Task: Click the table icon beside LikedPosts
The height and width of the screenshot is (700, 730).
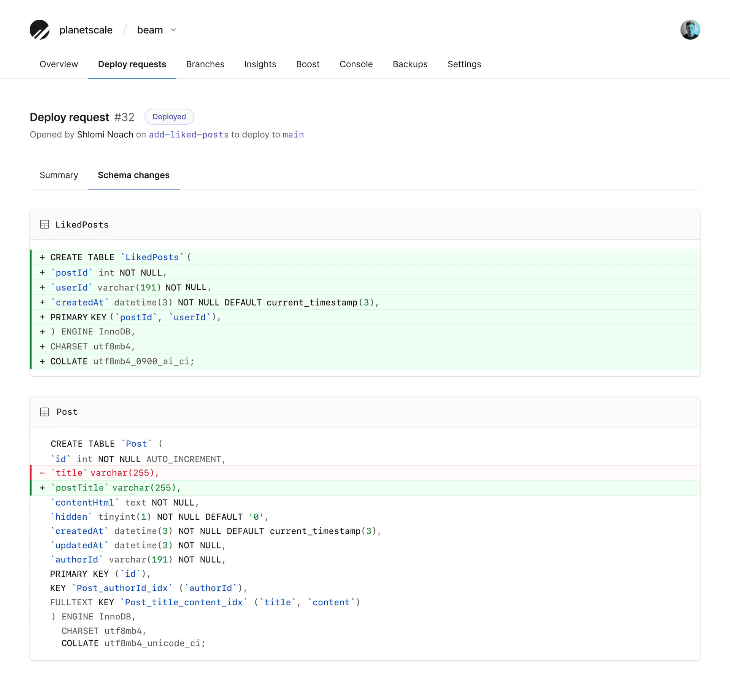Action: 44,224
